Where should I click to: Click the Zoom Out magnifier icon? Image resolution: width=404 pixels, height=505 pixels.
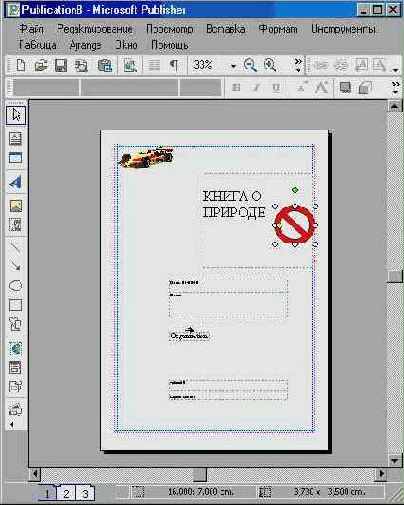250,65
